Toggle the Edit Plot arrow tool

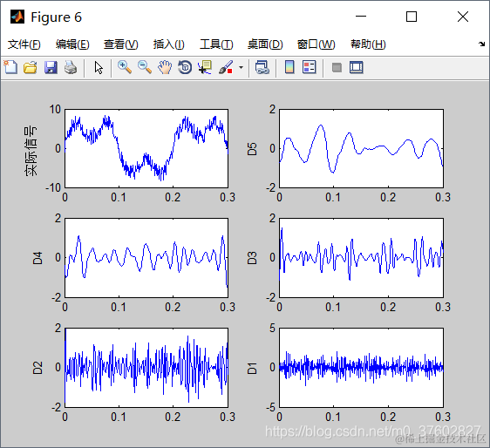point(99,67)
